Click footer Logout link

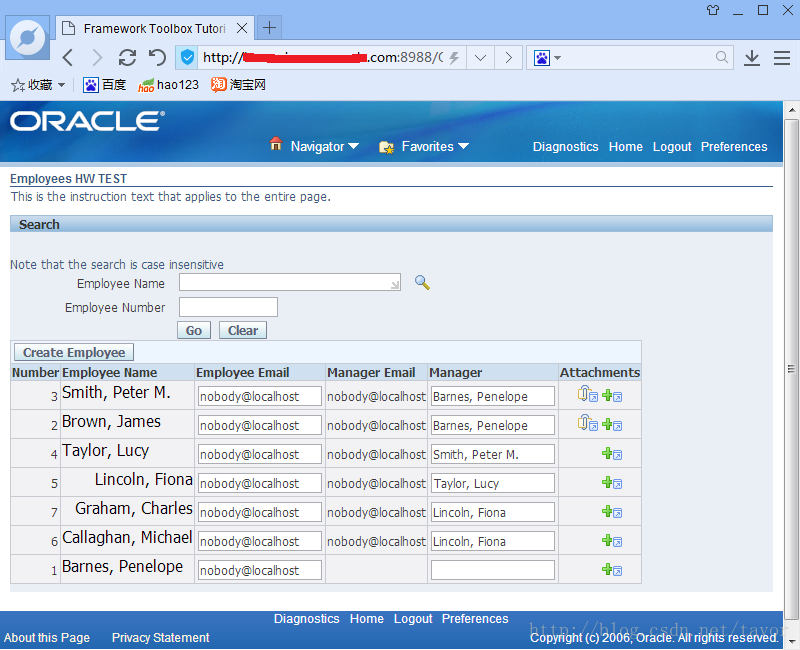pyautogui.click(x=413, y=619)
